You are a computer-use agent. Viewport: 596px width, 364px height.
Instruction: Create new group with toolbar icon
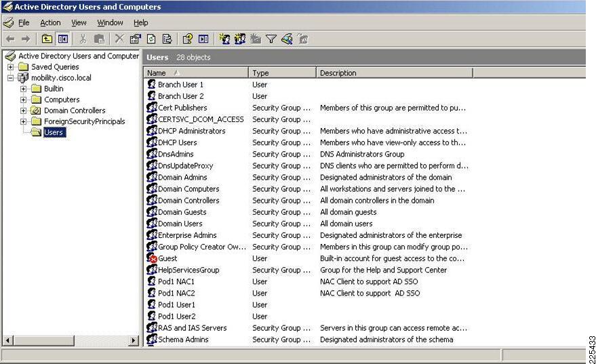click(240, 39)
